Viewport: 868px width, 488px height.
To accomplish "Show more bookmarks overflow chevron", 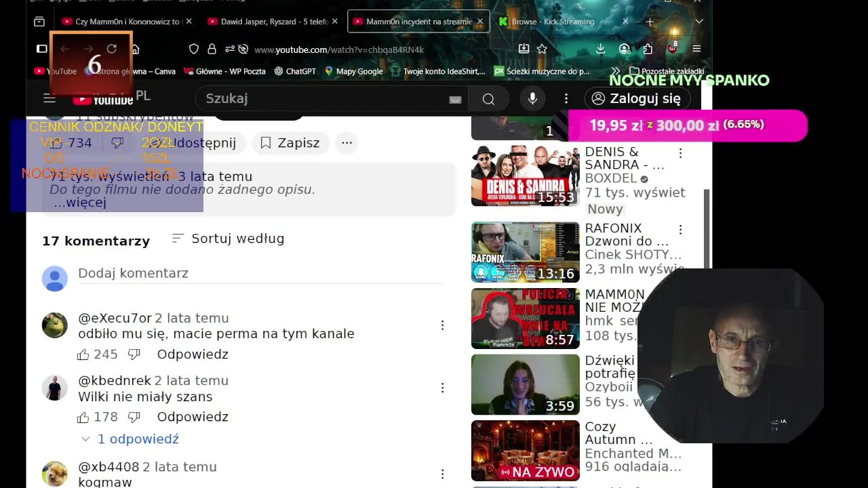I will [x=616, y=71].
